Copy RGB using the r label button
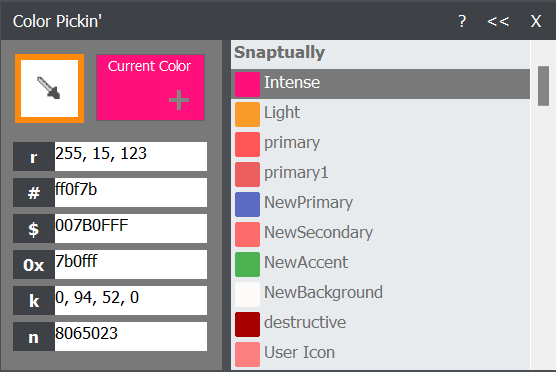This screenshot has width=556, height=372. point(34,156)
